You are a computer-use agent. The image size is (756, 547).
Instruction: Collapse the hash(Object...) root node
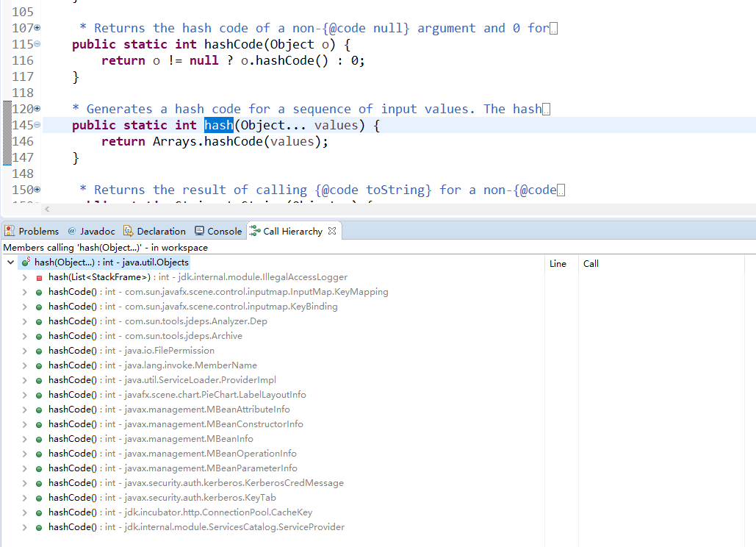(10, 262)
